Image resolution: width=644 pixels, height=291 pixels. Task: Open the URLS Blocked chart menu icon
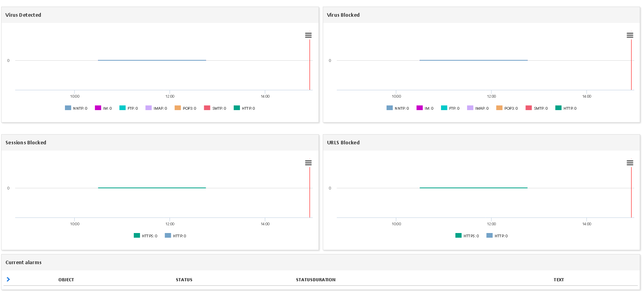[630, 163]
